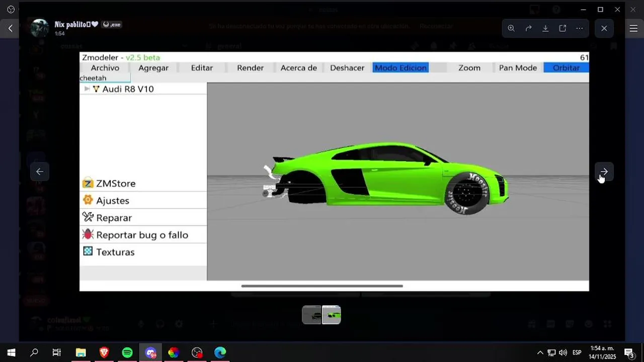Open the notification center icon
This screenshot has width=644, height=362.
[x=629, y=352]
